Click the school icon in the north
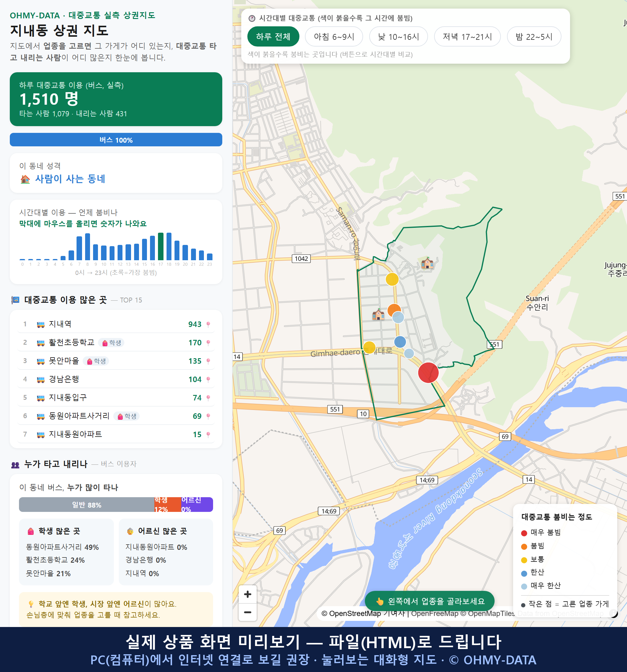627x672 pixels. click(427, 263)
